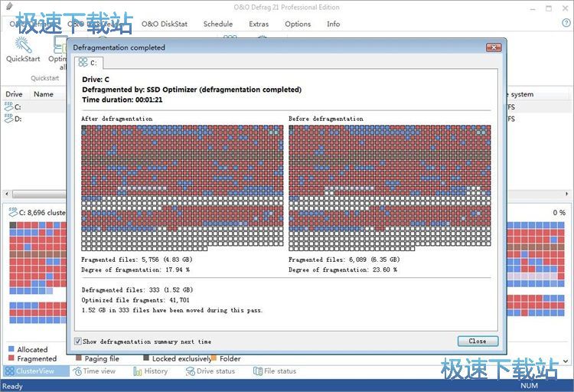The image size is (574, 392).
Task: Click the History chart icon
Action: click(138, 371)
